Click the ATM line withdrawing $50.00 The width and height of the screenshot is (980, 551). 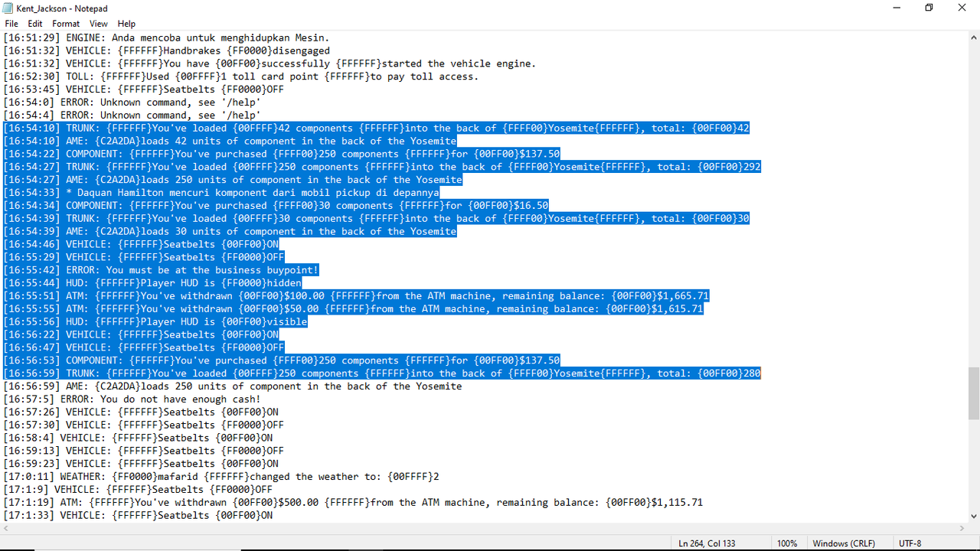pyautogui.click(x=353, y=309)
